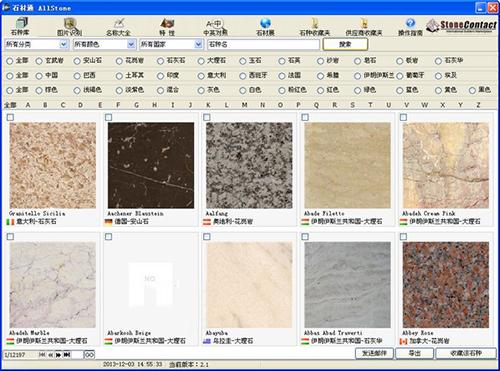Open the 石材展 globe icon
Screen dimensions: 500x371
pyautogui.click(x=265, y=27)
